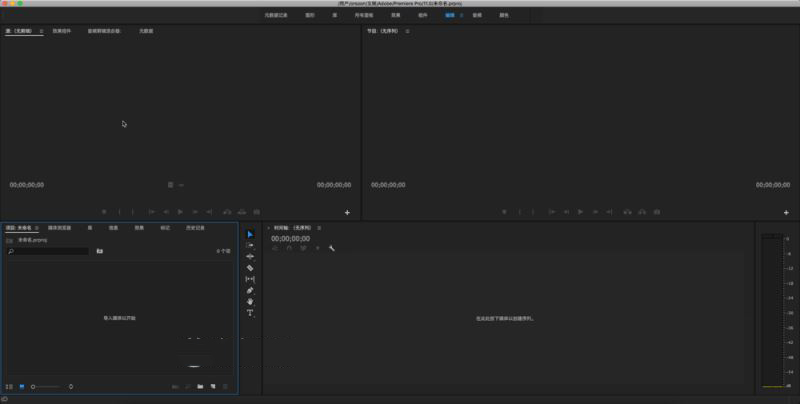Switch to the Hand tool
Screen dimensions: 800x404
pos(250,301)
